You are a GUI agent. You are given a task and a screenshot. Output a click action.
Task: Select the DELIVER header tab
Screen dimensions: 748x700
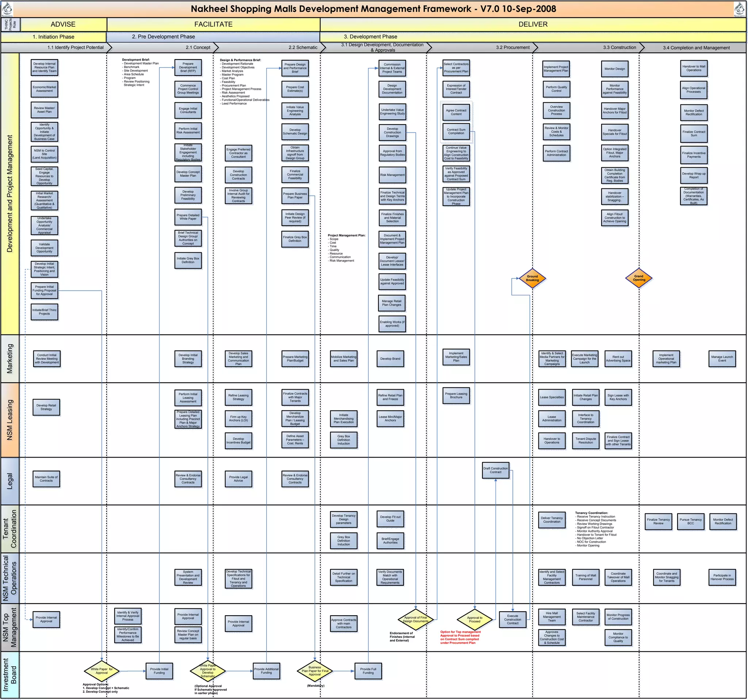[533, 24]
